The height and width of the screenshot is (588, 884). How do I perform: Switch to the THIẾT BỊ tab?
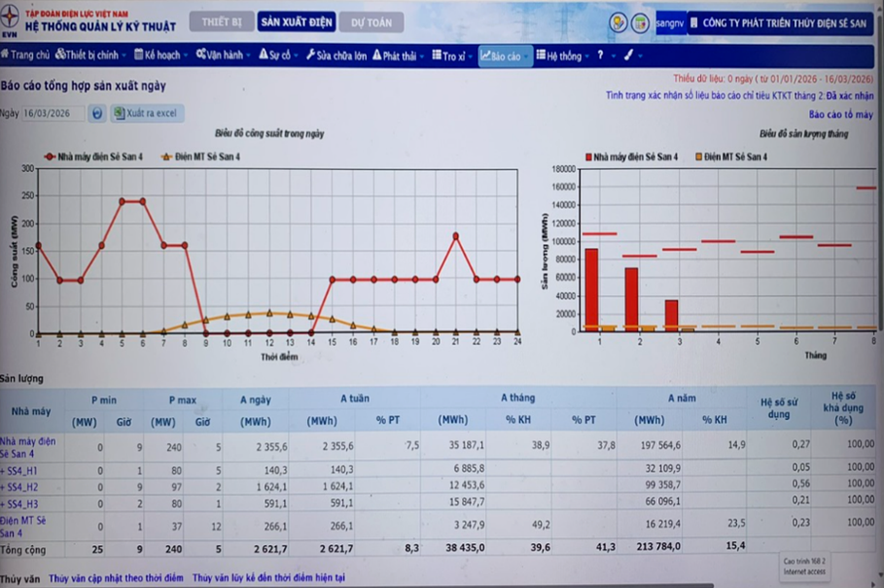coord(222,22)
